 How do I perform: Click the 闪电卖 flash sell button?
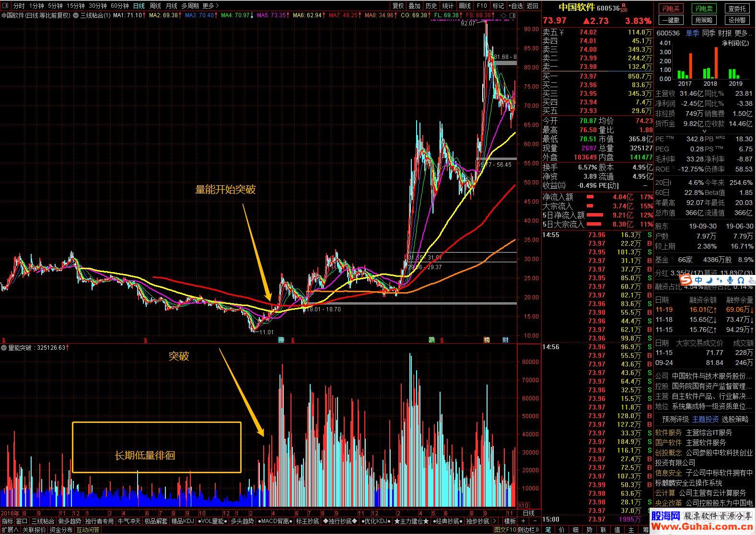coord(704,9)
